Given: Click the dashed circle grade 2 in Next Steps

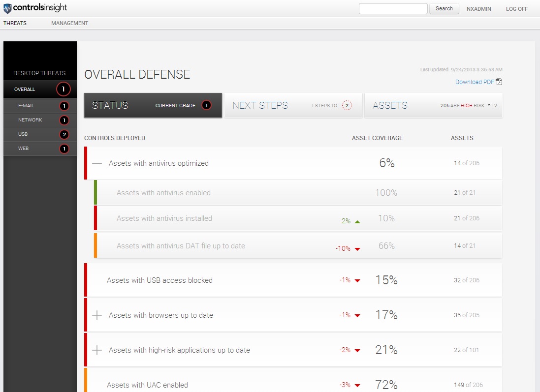Looking at the screenshot, I should (x=347, y=106).
